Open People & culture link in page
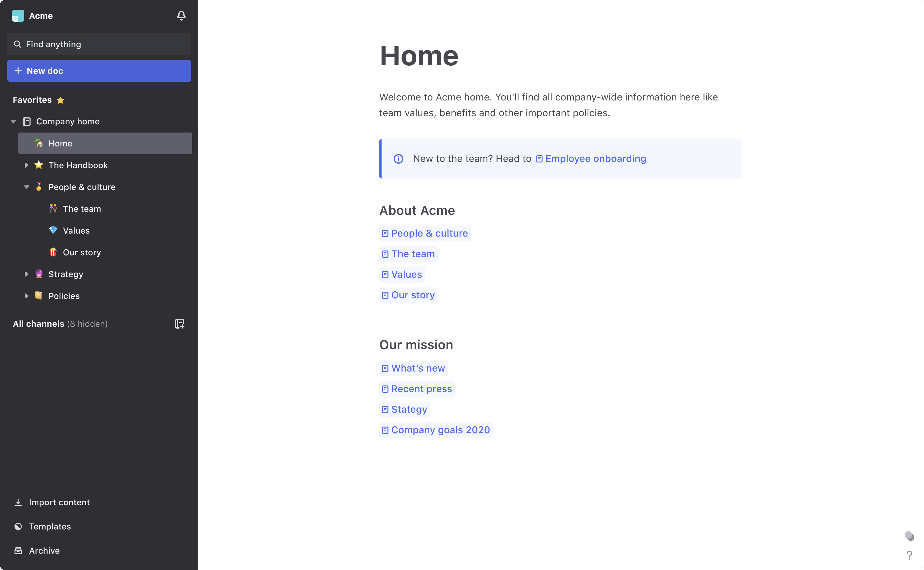Screen dimensions: 924x570 [x=425, y=233]
